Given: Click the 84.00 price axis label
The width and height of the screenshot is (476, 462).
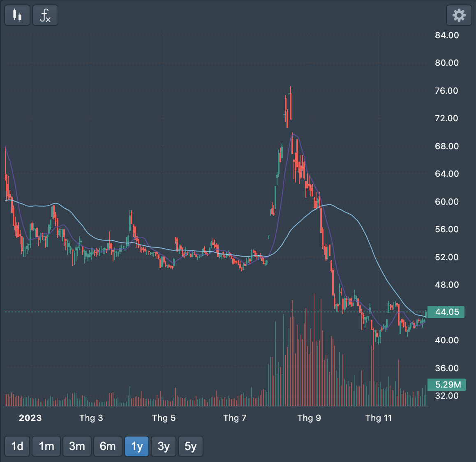Looking at the screenshot, I should [447, 35].
